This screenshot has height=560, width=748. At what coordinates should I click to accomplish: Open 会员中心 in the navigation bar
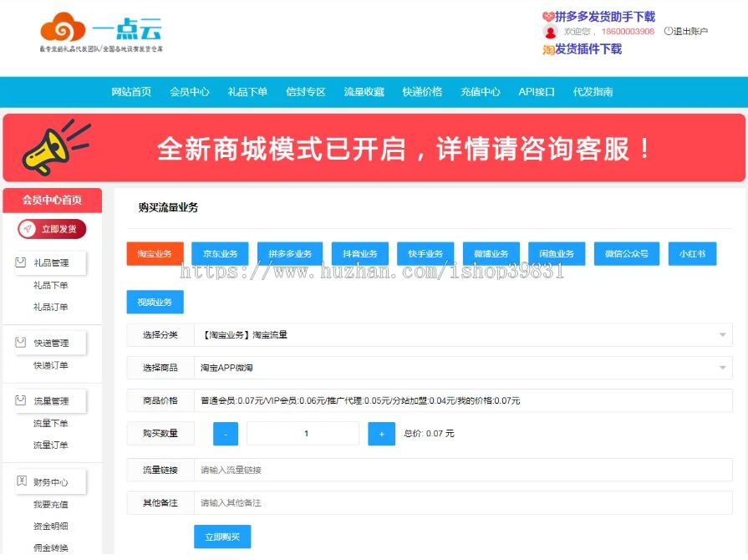point(190,92)
